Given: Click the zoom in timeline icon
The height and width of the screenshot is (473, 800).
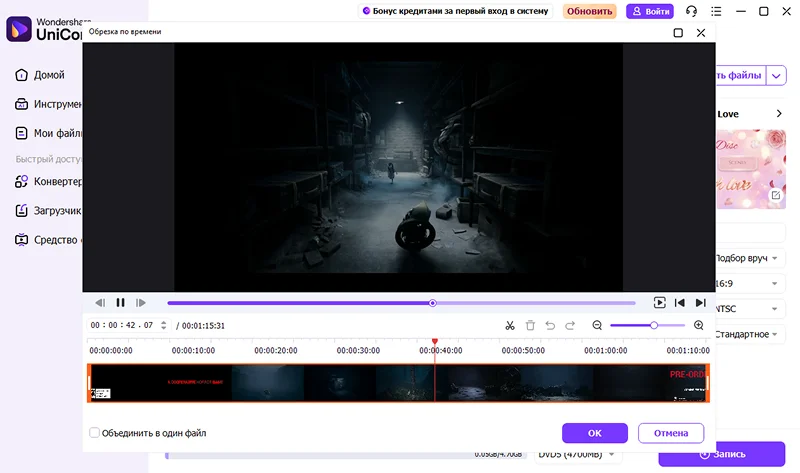Looking at the screenshot, I should 698,326.
